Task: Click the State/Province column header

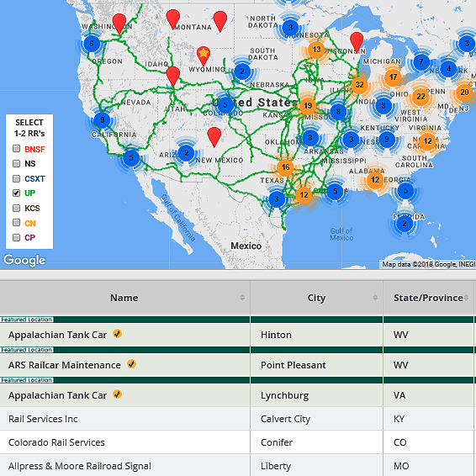Action: [x=428, y=298]
